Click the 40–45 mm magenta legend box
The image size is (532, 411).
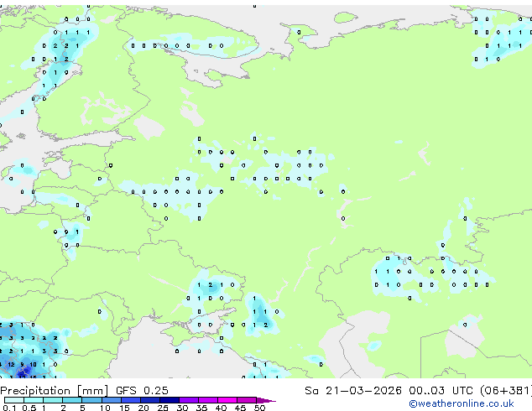click(227, 400)
